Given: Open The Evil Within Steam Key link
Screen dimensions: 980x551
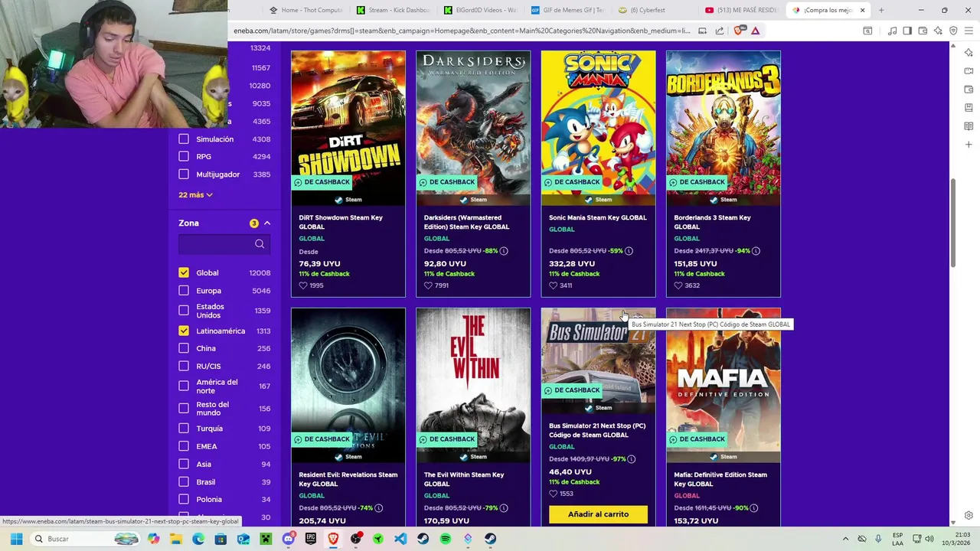Looking at the screenshot, I should click(464, 479).
